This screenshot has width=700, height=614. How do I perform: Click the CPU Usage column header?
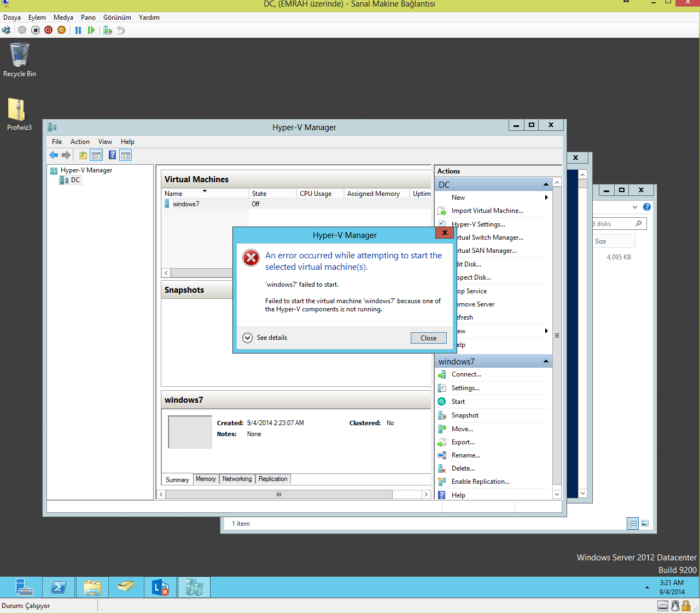[x=320, y=194]
